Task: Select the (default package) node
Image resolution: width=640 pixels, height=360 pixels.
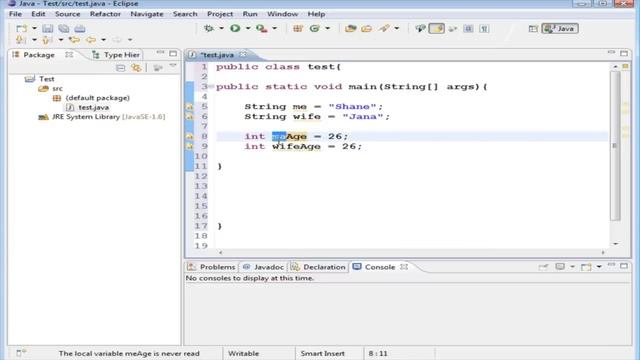Action: click(98, 98)
